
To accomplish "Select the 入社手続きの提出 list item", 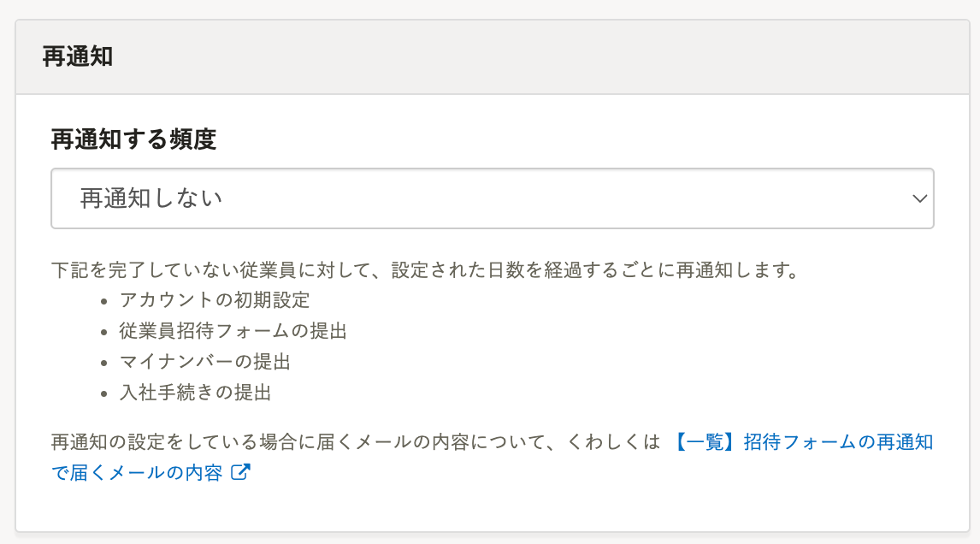I will [196, 393].
